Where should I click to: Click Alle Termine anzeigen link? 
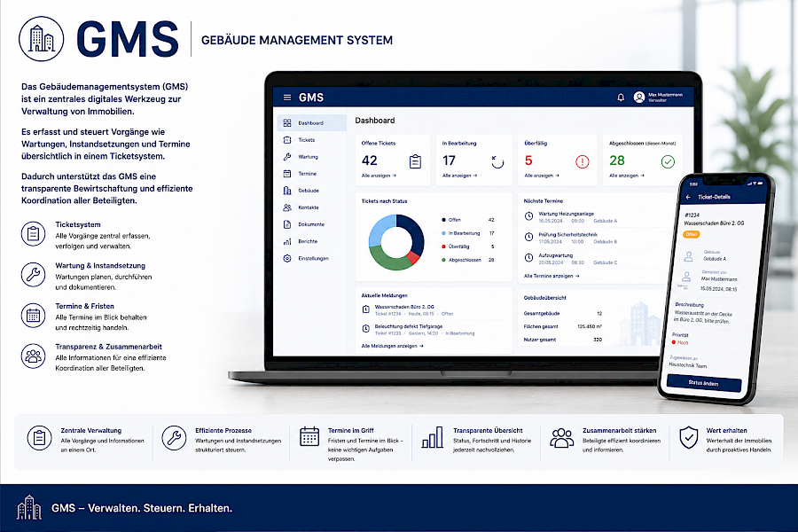(552, 276)
